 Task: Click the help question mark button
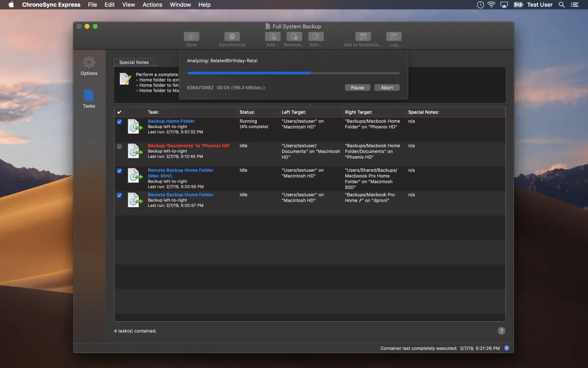pos(501,331)
